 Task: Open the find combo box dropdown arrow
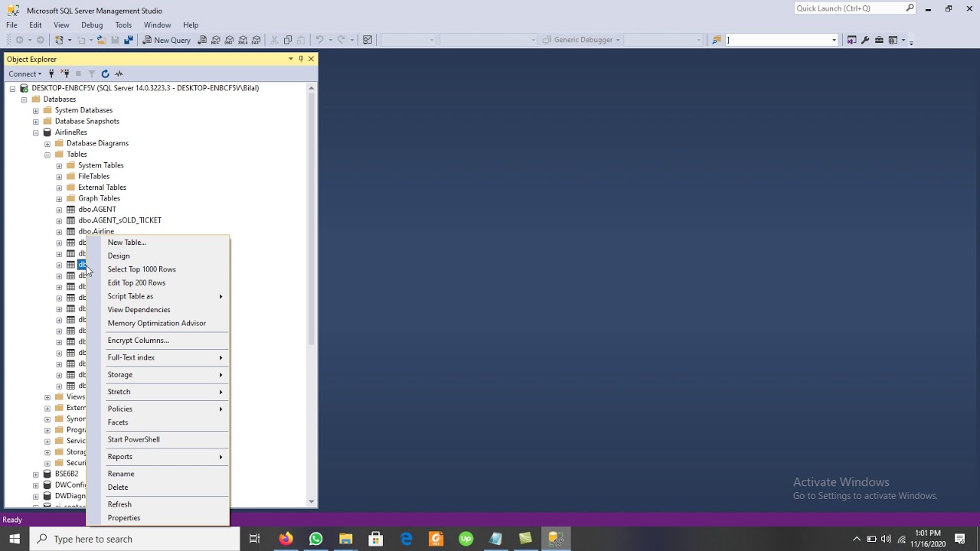click(834, 40)
